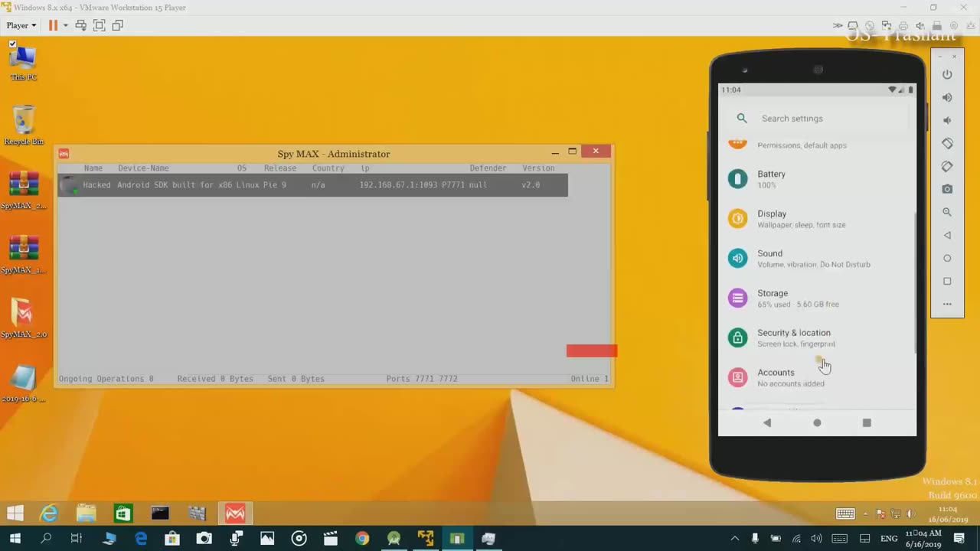Click the Android settings scrollbar
Image resolution: width=980 pixels, height=551 pixels.
point(915,283)
